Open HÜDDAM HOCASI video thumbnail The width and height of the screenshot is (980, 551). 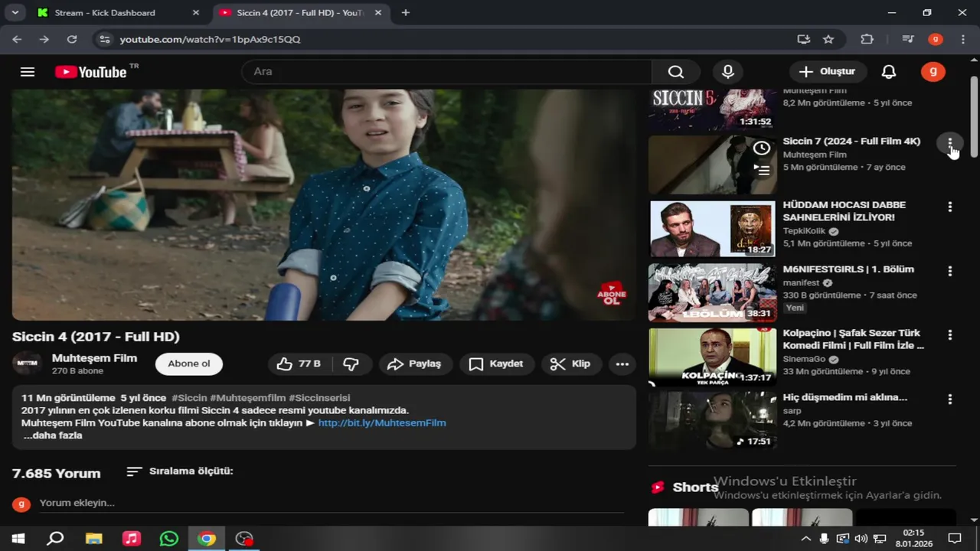tap(712, 229)
